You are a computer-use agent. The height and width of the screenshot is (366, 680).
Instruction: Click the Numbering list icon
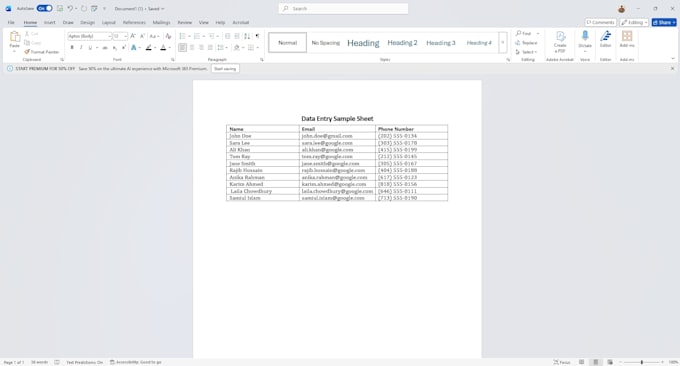[x=197, y=36]
